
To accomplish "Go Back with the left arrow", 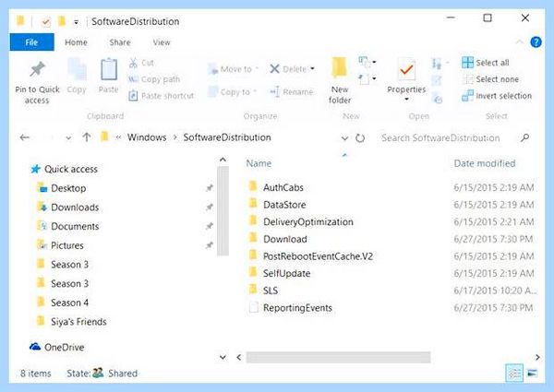I will click(x=24, y=137).
